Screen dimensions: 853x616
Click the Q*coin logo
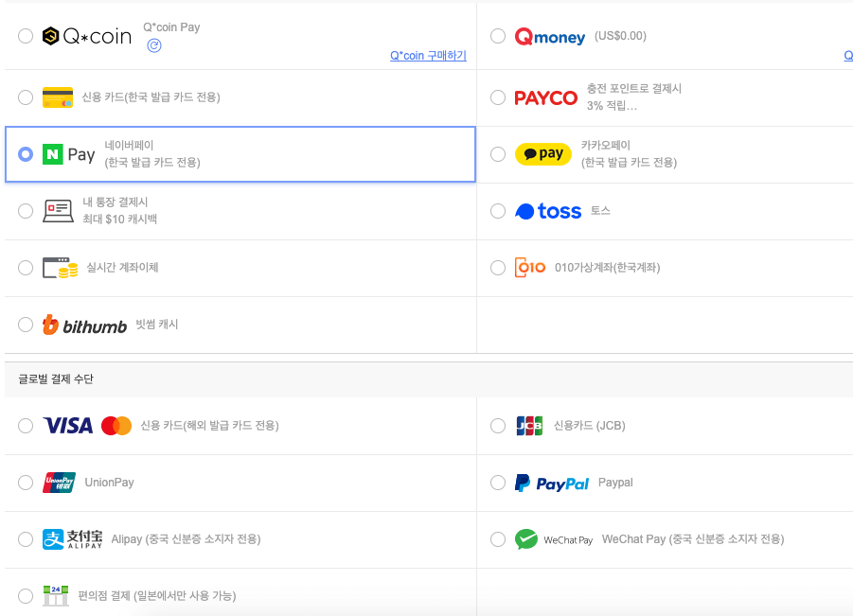pos(87,36)
